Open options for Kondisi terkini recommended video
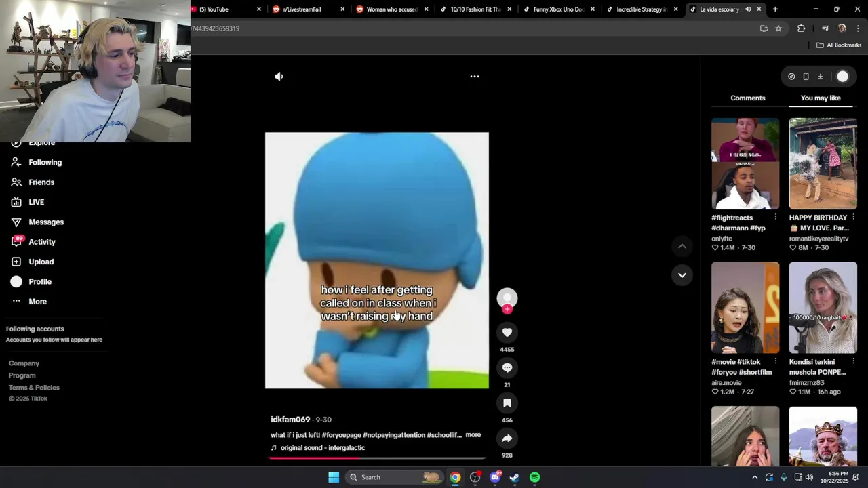The width and height of the screenshot is (868, 488). click(853, 362)
